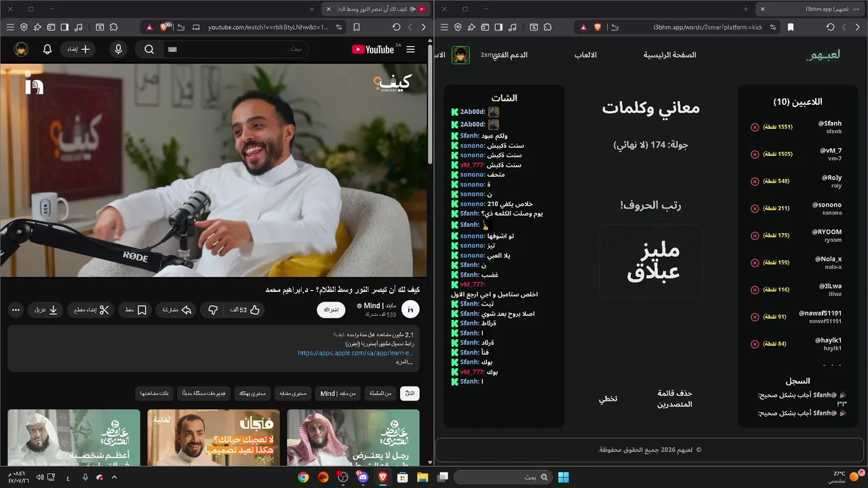Remove player Sfanh with X icon
The width and height of the screenshot is (868, 488).
[755, 127]
